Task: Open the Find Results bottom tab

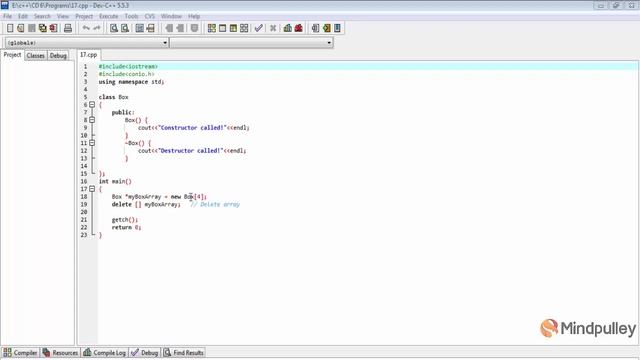Action: click(x=184, y=353)
